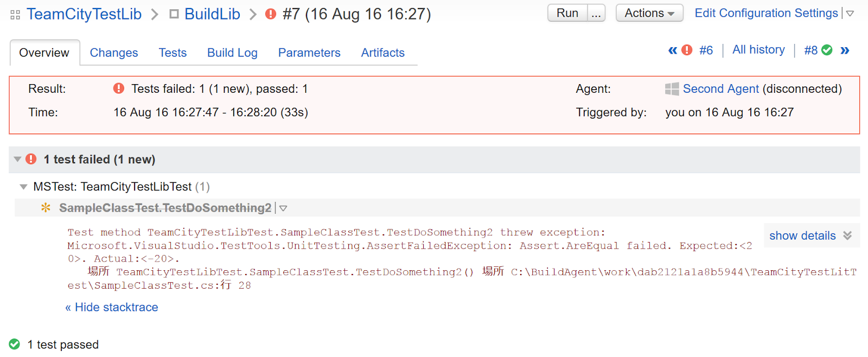Click the green success icon beside #8
This screenshot has height=357, width=868.
click(827, 50)
